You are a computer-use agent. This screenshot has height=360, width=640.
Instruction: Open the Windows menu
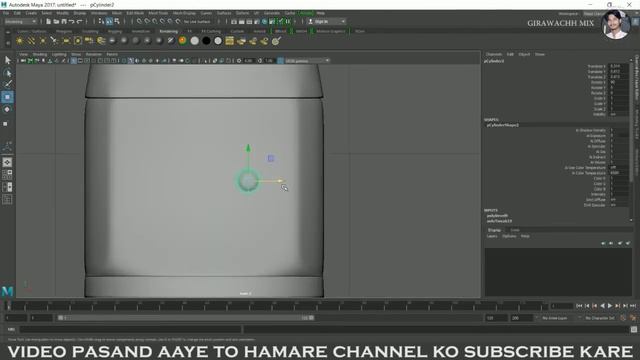pyautogui.click(x=99, y=13)
